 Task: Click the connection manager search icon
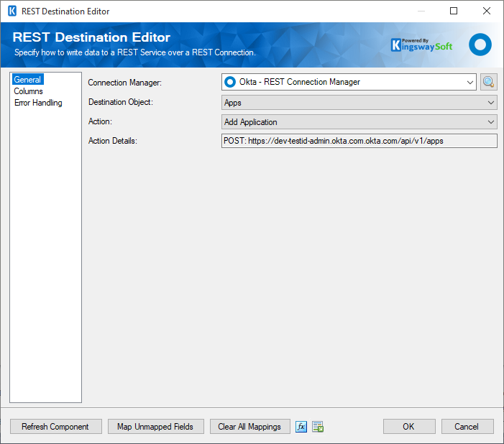pos(489,82)
